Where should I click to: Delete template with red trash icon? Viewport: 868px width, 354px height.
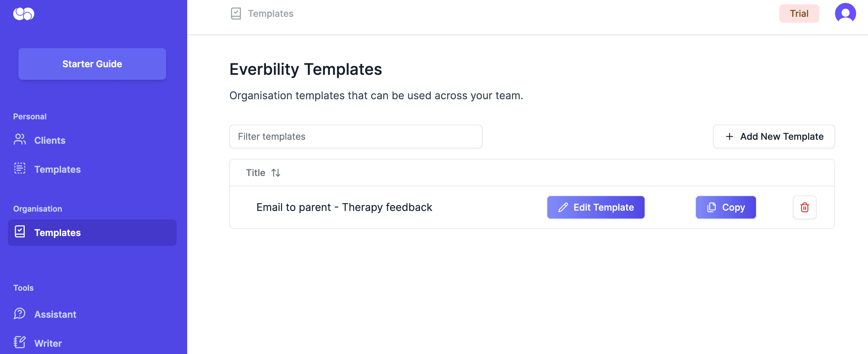point(804,207)
